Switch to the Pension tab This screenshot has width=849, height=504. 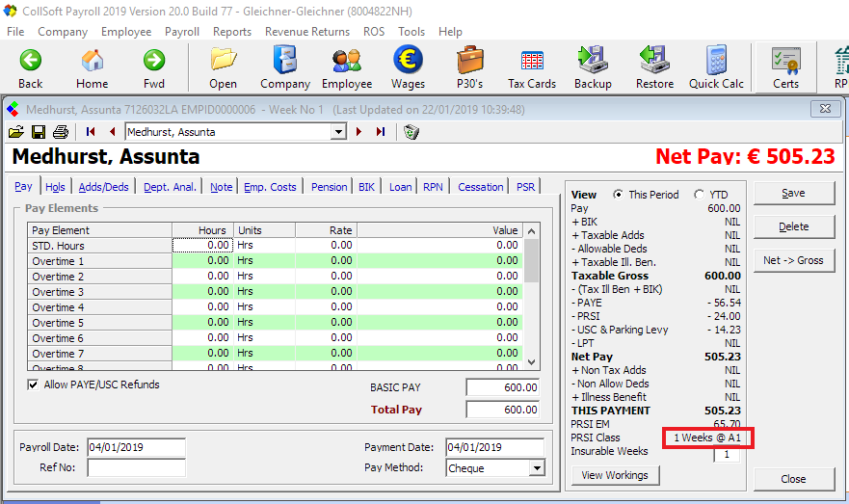329,187
